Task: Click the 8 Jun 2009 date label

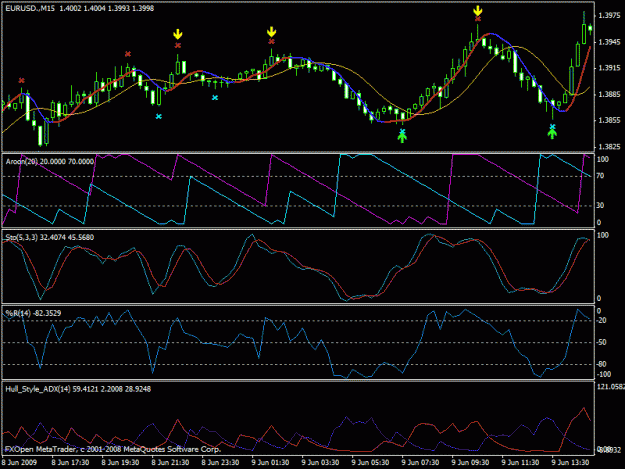Action: [19, 463]
